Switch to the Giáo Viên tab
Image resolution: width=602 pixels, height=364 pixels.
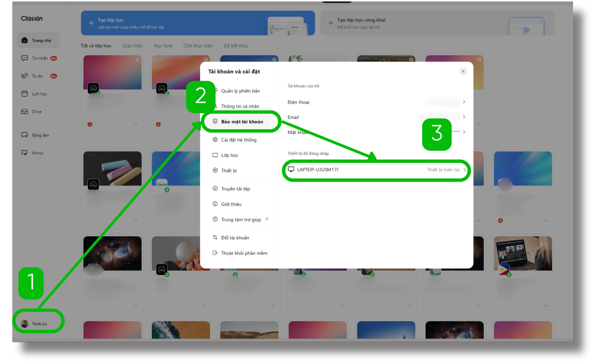(132, 46)
